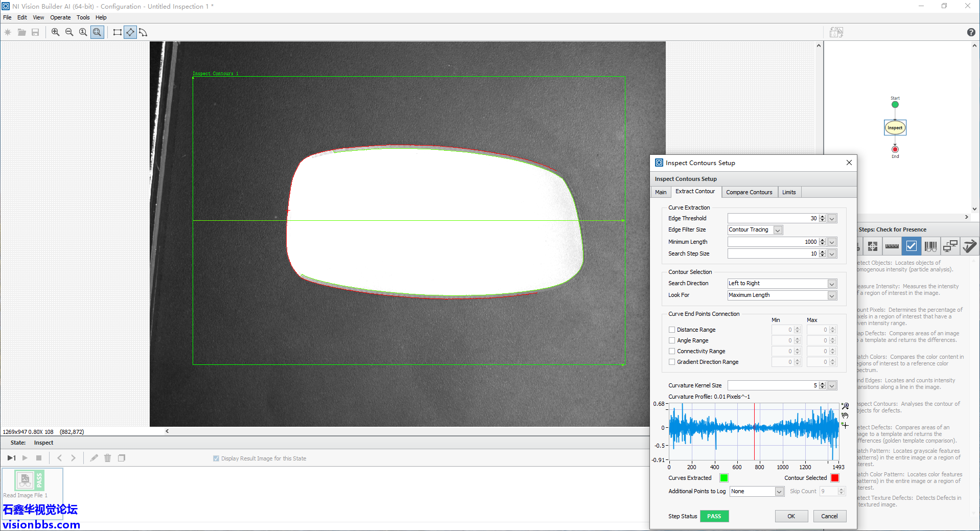Click the Edge Threshold value field
This screenshot has width=980, height=531.
(773, 218)
